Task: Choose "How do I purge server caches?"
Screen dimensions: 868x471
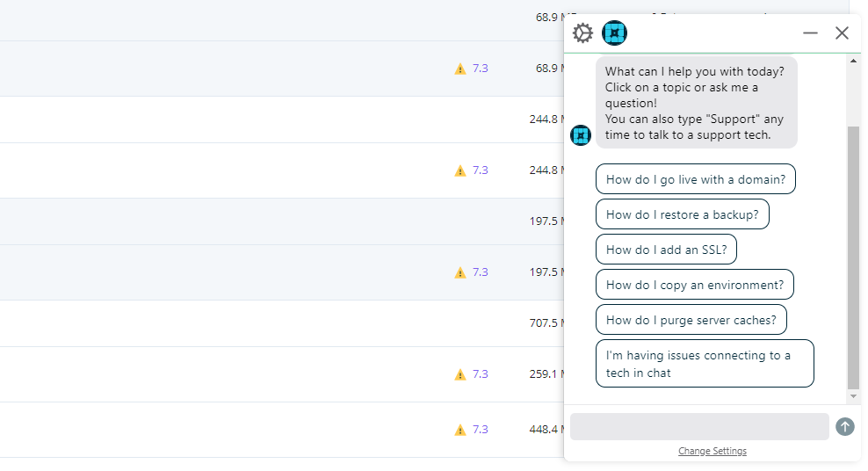Action: 691,320
